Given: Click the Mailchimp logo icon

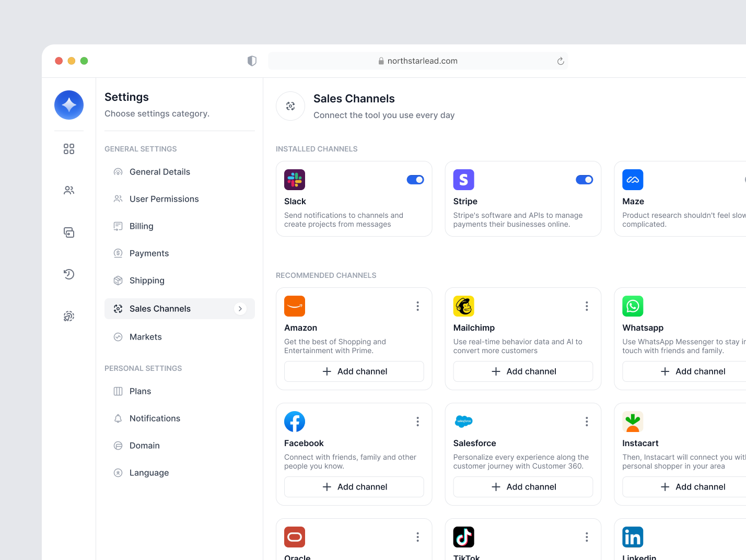Looking at the screenshot, I should pos(464,306).
